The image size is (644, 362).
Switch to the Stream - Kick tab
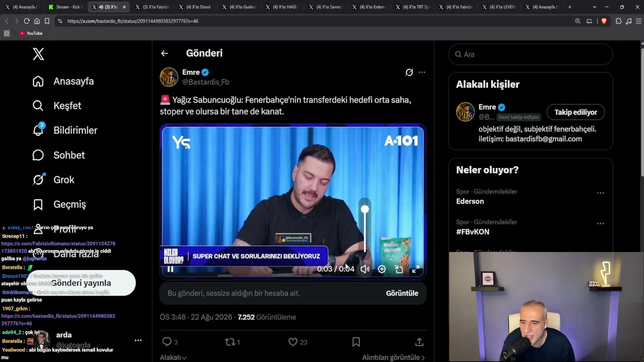pyautogui.click(x=65, y=7)
